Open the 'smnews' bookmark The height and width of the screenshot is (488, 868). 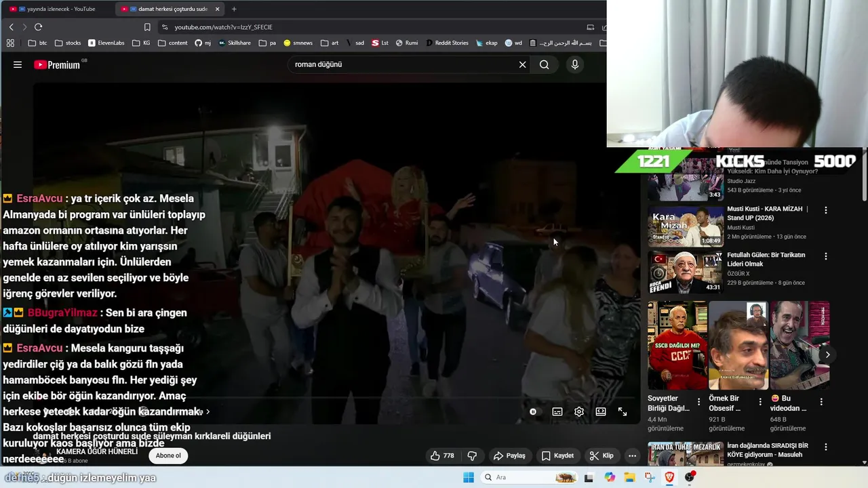(x=298, y=43)
